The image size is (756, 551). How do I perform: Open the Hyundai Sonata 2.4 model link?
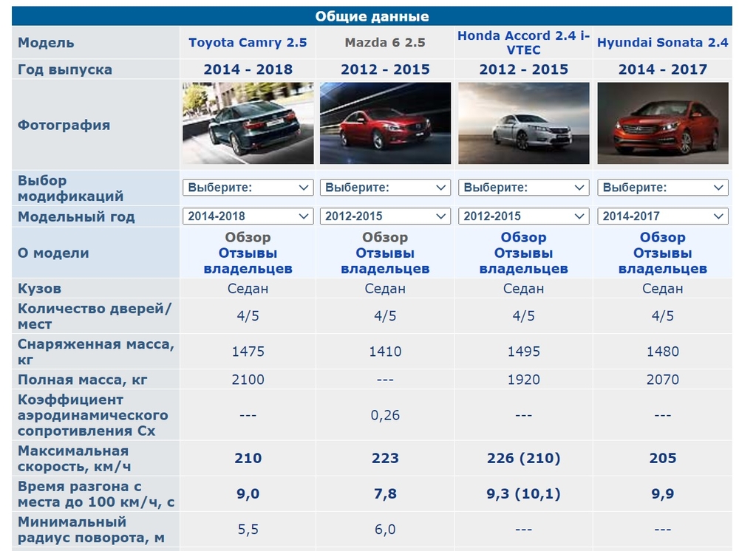(662, 42)
